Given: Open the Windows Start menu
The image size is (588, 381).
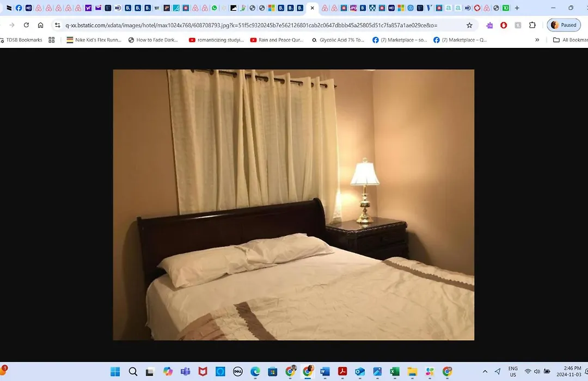Looking at the screenshot, I should coord(115,372).
